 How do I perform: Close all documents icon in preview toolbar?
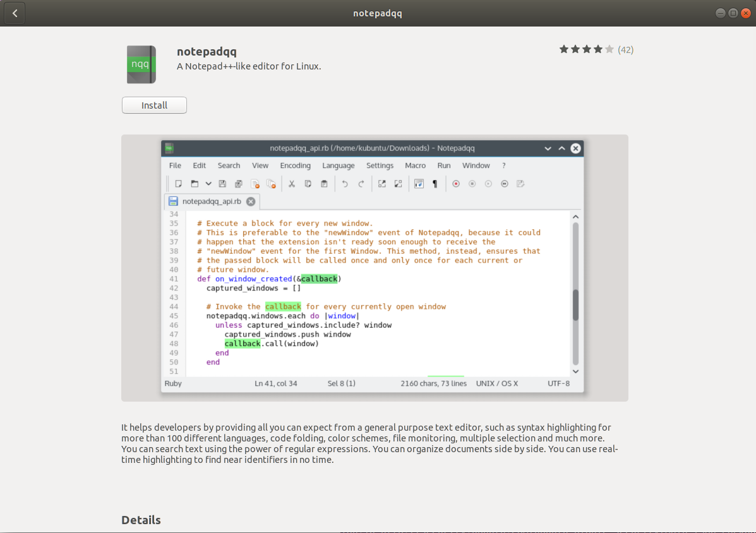(271, 184)
